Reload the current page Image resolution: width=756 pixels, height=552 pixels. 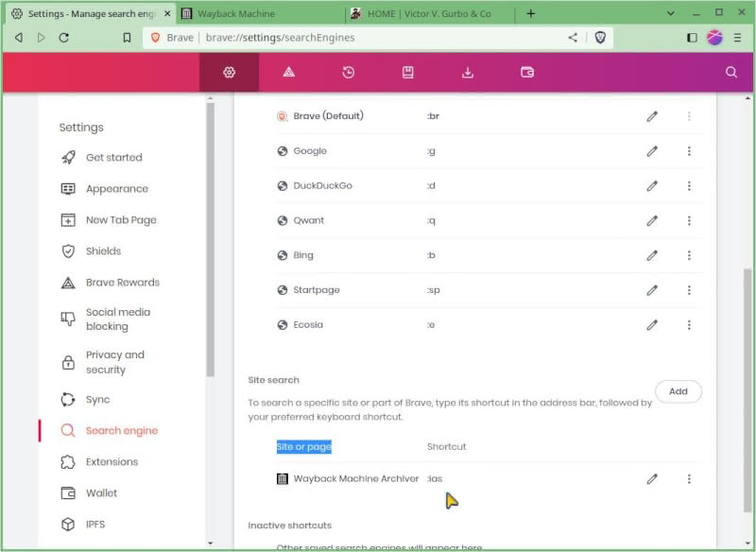(x=63, y=38)
